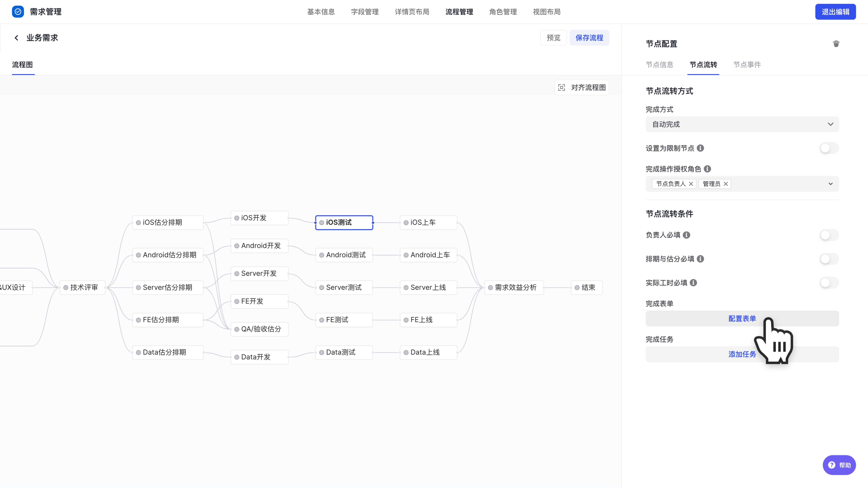Toggle 排期与估分必填 switch
Viewport: 868px width, 488px height.
pyautogui.click(x=829, y=259)
